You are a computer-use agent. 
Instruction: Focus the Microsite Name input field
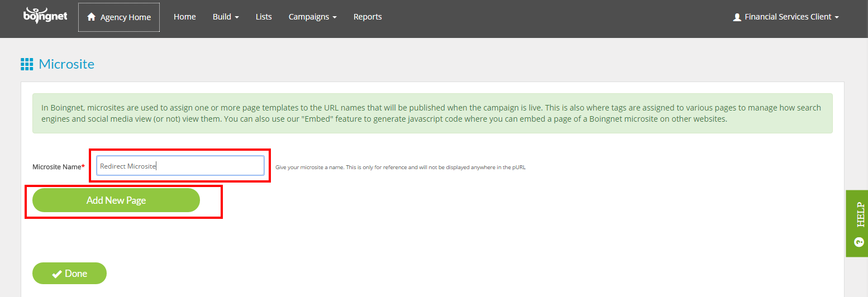click(180, 166)
